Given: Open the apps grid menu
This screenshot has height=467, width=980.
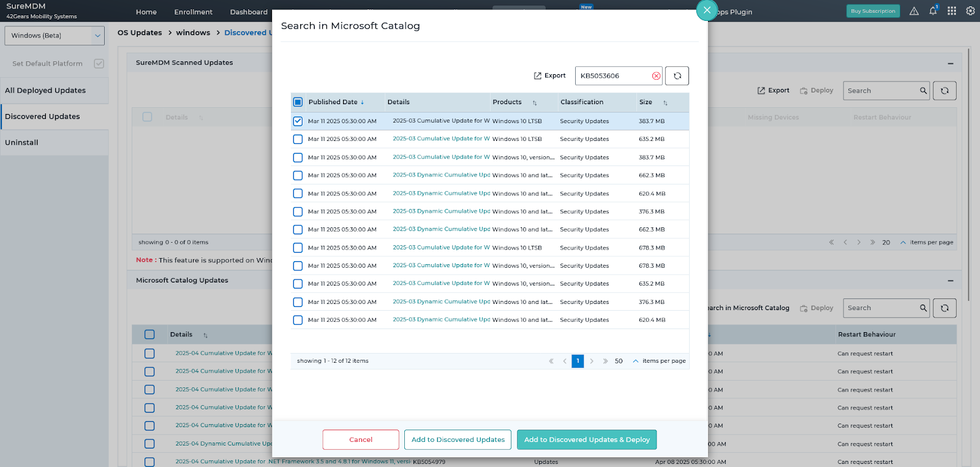Looking at the screenshot, I should [x=952, y=11].
